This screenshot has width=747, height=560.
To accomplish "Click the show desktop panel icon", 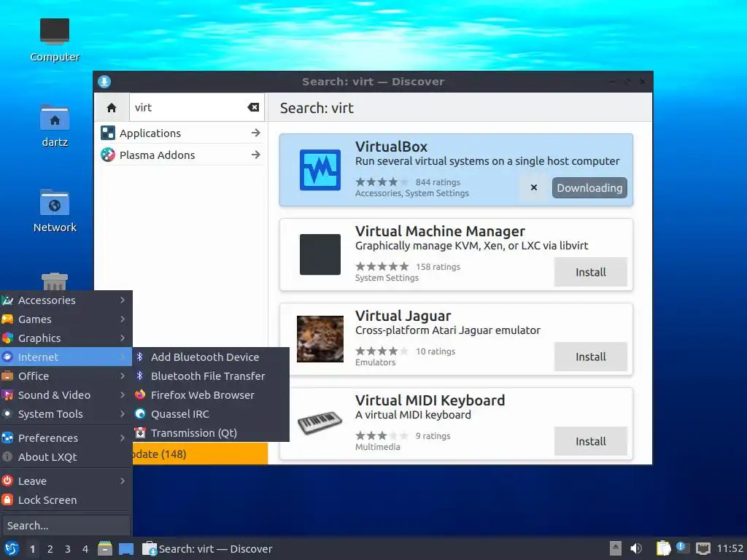I will tap(125, 549).
